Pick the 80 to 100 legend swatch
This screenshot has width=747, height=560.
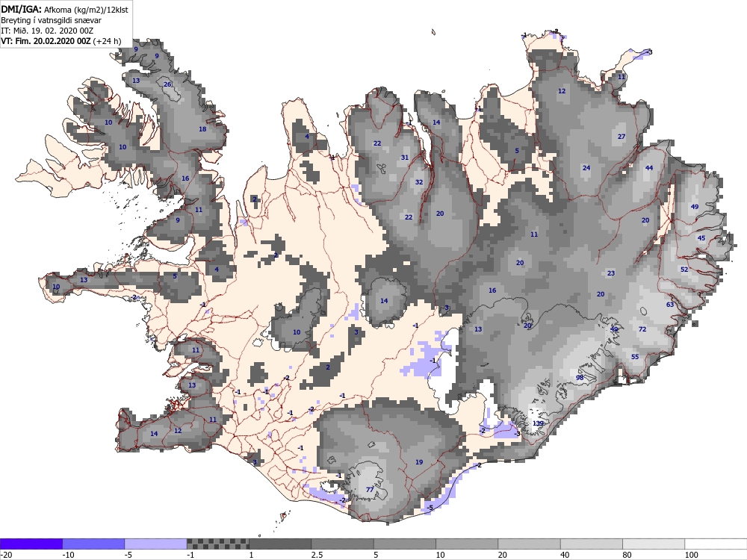(654, 544)
